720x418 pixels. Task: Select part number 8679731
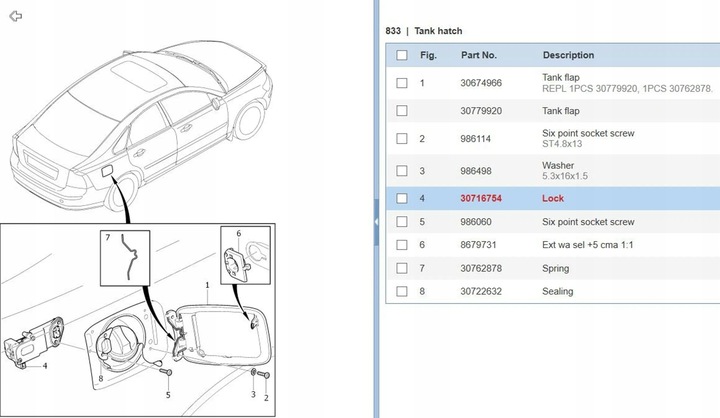pyautogui.click(x=478, y=245)
